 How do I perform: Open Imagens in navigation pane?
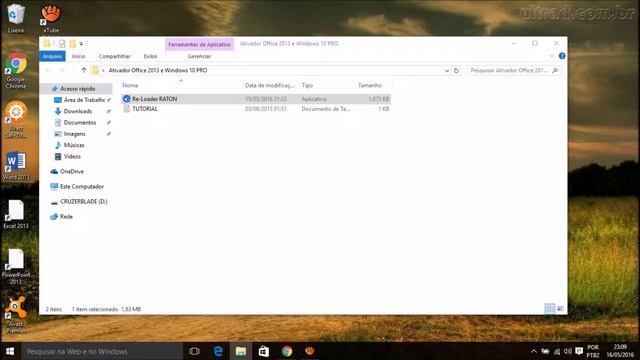tap(74, 134)
